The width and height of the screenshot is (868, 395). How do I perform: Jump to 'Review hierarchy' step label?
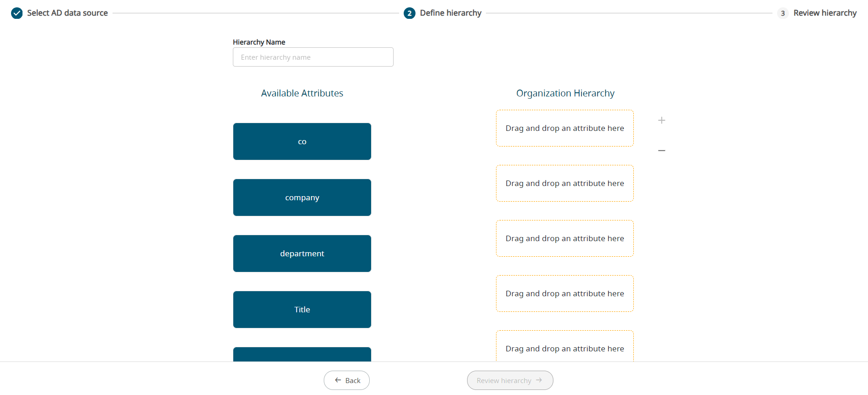pos(825,13)
